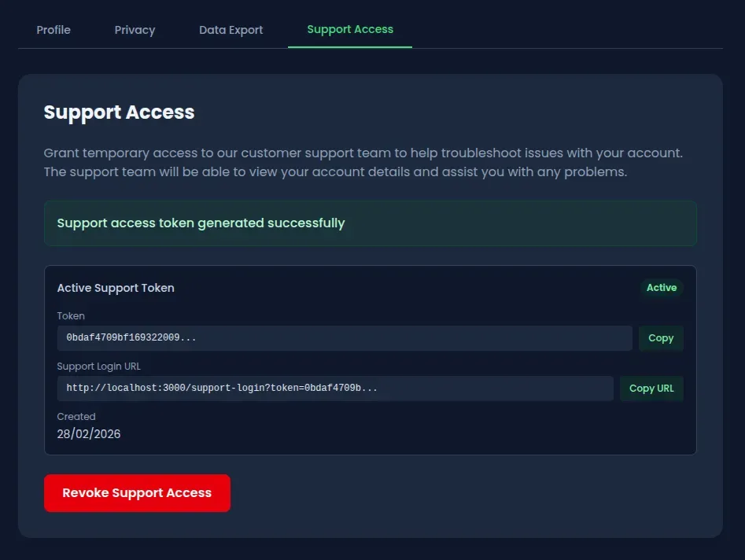The image size is (745, 560).
Task: Copy the support login URL
Action: [651, 388]
